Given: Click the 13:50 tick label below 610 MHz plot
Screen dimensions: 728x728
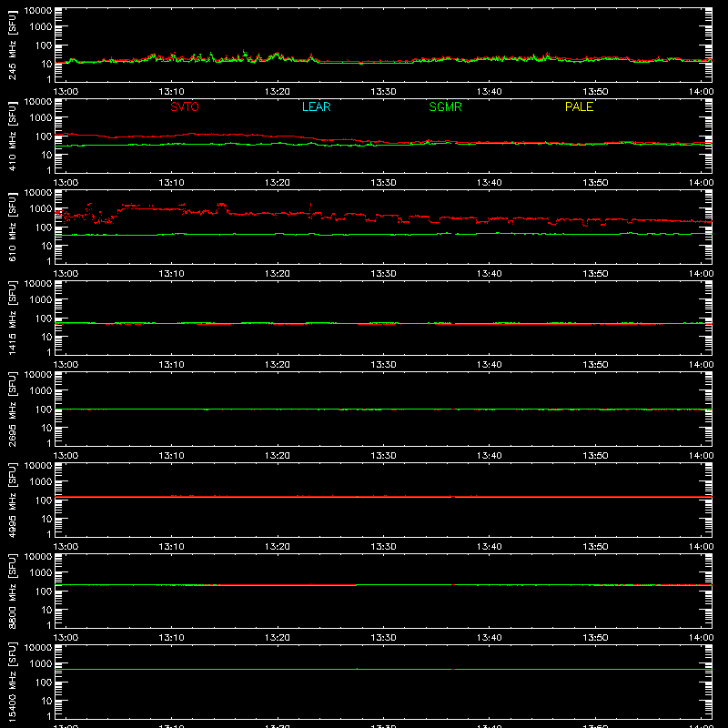Looking at the screenshot, I should [x=595, y=274].
